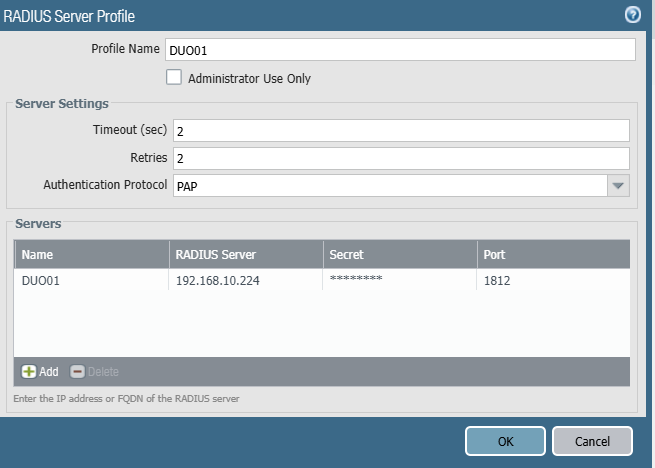Click the RADIUS Server column header

click(246, 254)
